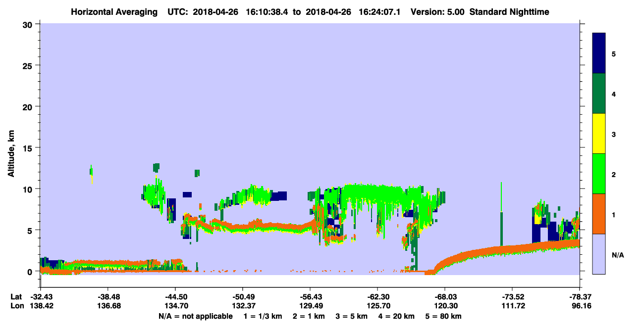
Task: Click the latitude value -56.43
Action: 310,297
